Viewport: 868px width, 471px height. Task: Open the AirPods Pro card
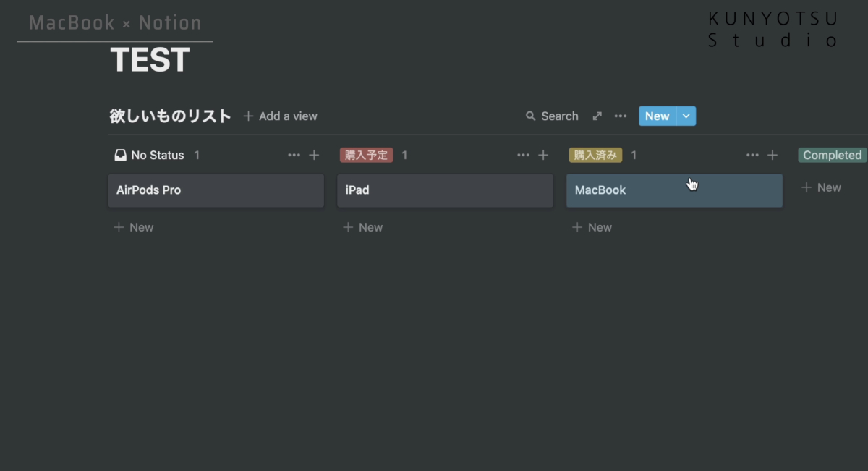pyautogui.click(x=216, y=190)
